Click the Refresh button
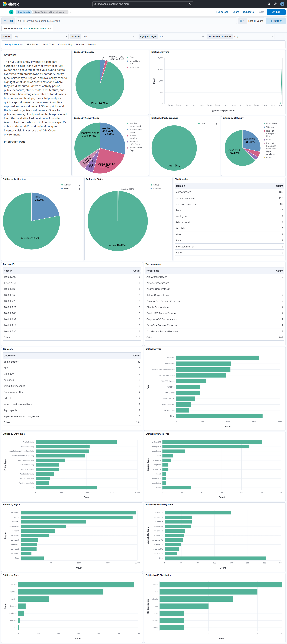287x644 pixels. [275, 21]
